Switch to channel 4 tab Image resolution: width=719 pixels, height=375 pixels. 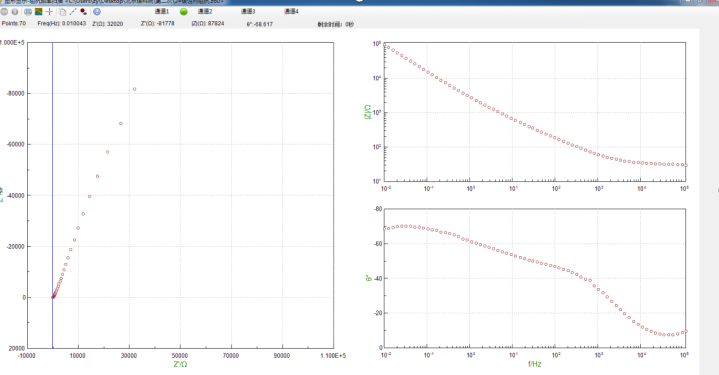coord(291,11)
